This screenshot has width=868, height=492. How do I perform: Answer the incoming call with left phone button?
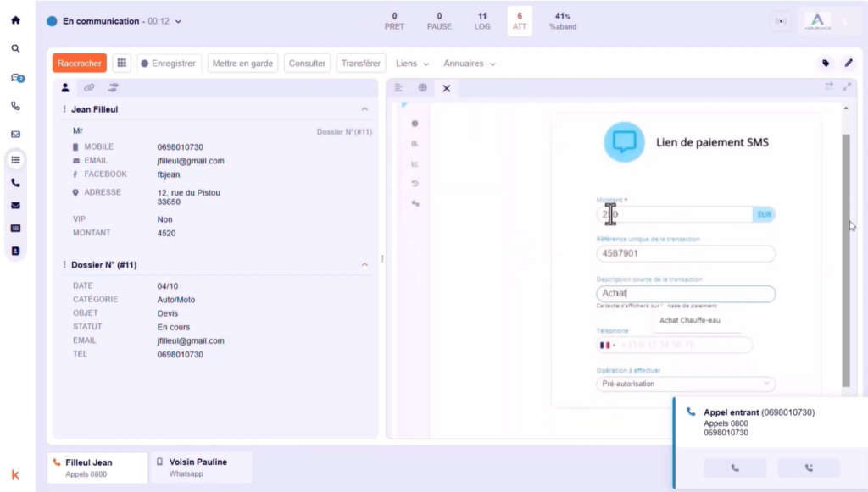pyautogui.click(x=735, y=467)
